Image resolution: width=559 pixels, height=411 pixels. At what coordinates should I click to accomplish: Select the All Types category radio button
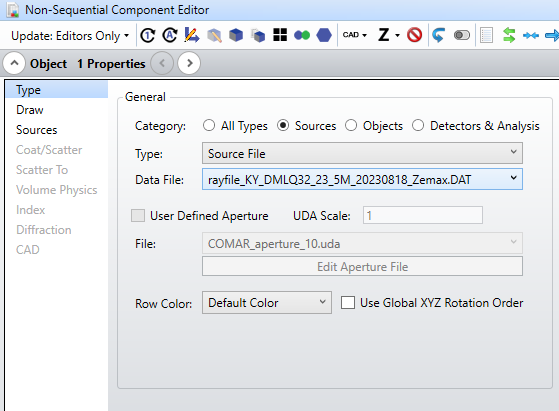pos(209,125)
